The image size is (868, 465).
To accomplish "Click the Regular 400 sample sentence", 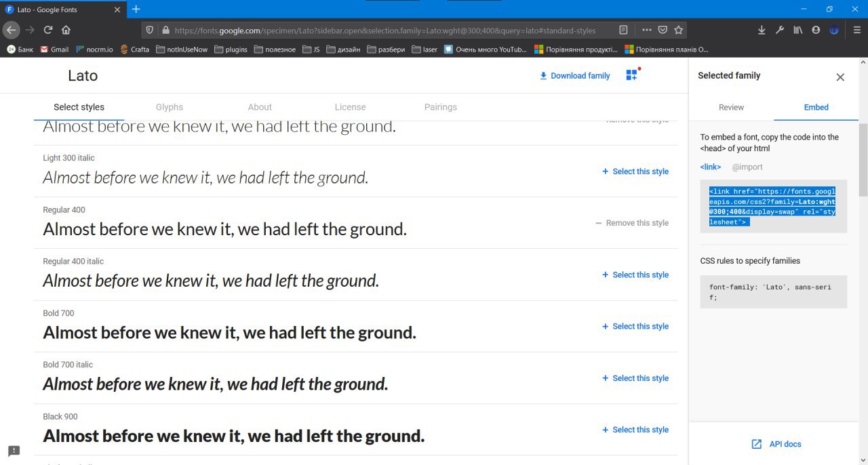I will coord(224,229).
